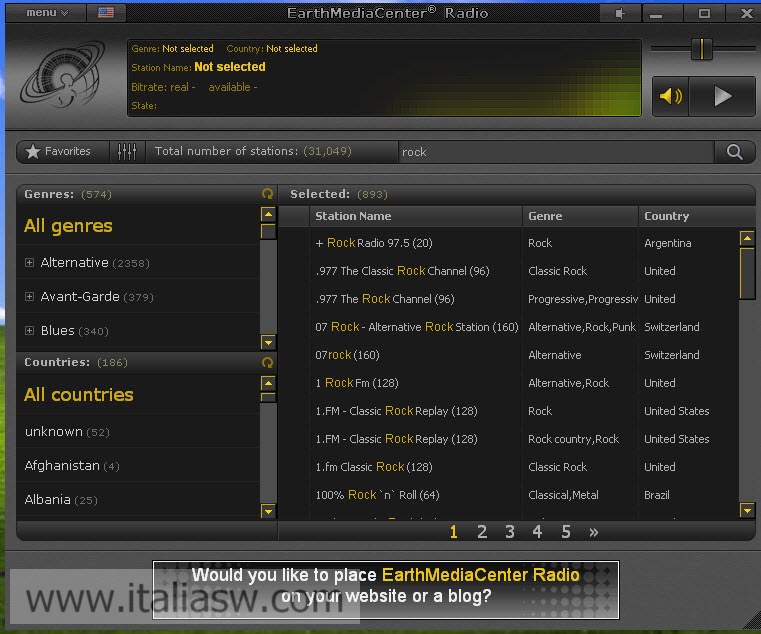Click the Rock country,Rock genre cell
Image resolution: width=761 pixels, height=634 pixels.
(x=573, y=439)
